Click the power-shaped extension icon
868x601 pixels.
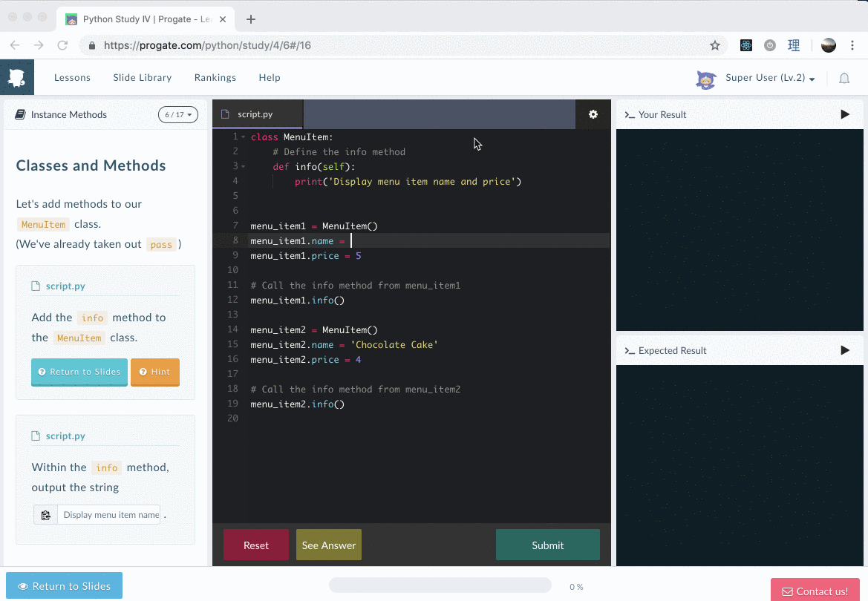[769, 45]
